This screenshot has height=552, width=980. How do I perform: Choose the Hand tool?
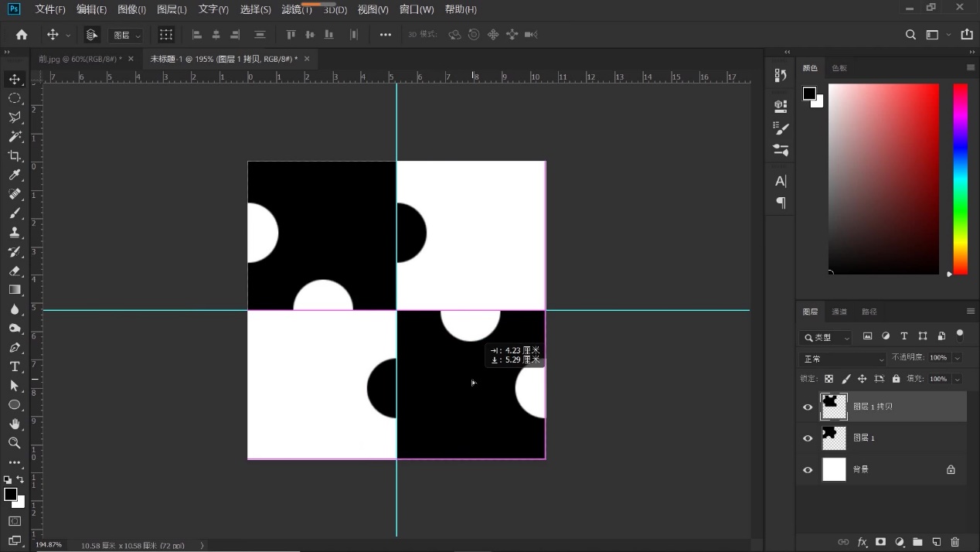[14, 424]
